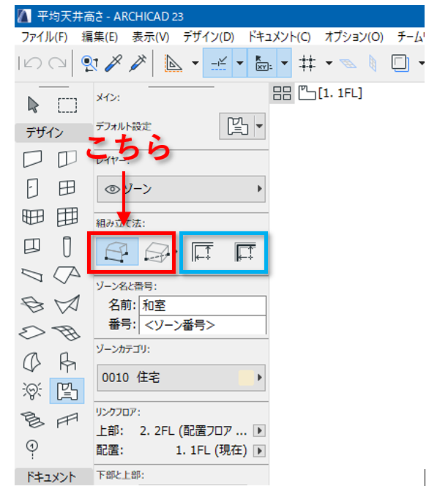Click the Redo arrow in the toolbar

pos(57,63)
